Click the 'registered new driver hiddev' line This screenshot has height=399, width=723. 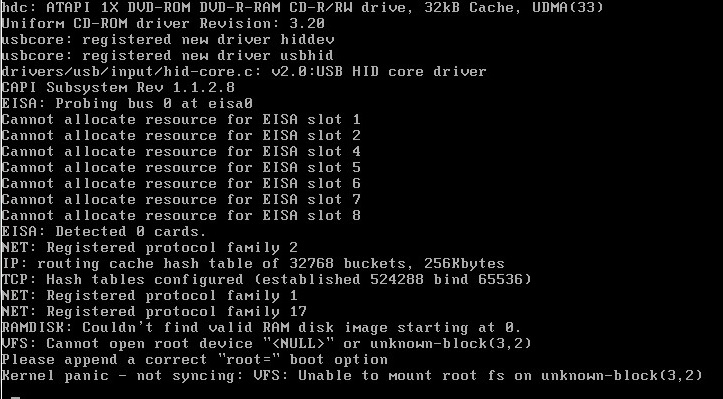pyautogui.click(x=168, y=39)
